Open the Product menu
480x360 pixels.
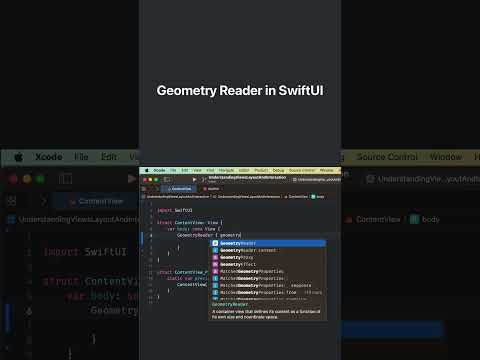point(261,170)
